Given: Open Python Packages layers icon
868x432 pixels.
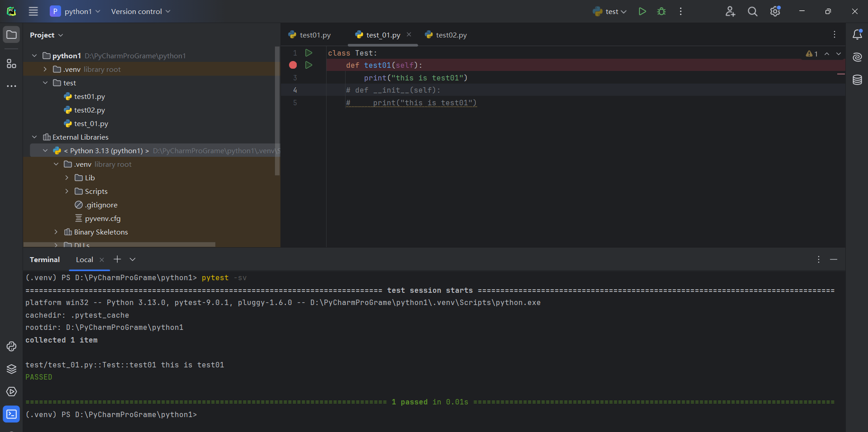Looking at the screenshot, I should click(12, 369).
